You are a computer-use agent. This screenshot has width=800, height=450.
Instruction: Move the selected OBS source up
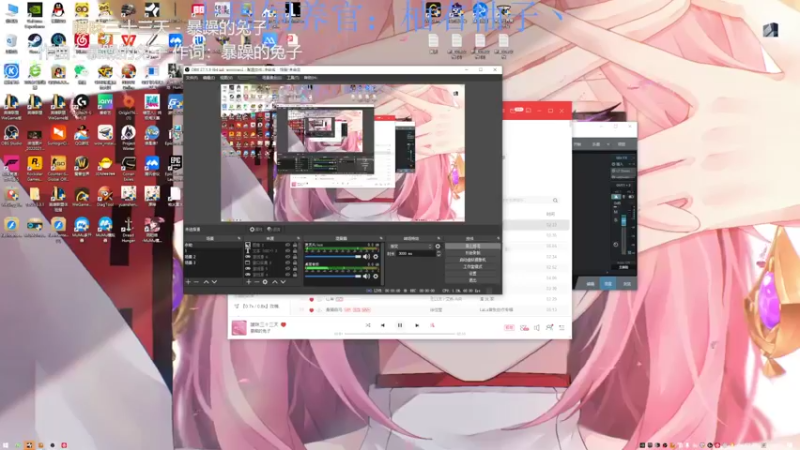pyautogui.click(x=274, y=282)
